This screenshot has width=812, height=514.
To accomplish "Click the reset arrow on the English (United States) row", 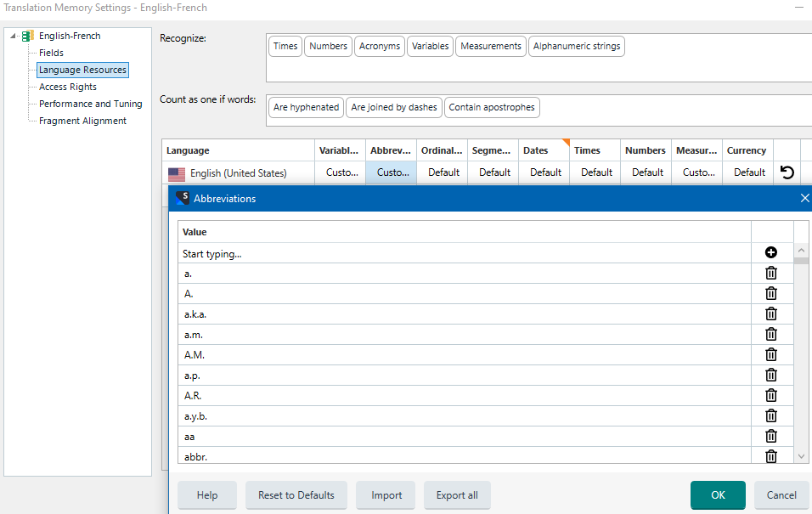I will pos(787,172).
